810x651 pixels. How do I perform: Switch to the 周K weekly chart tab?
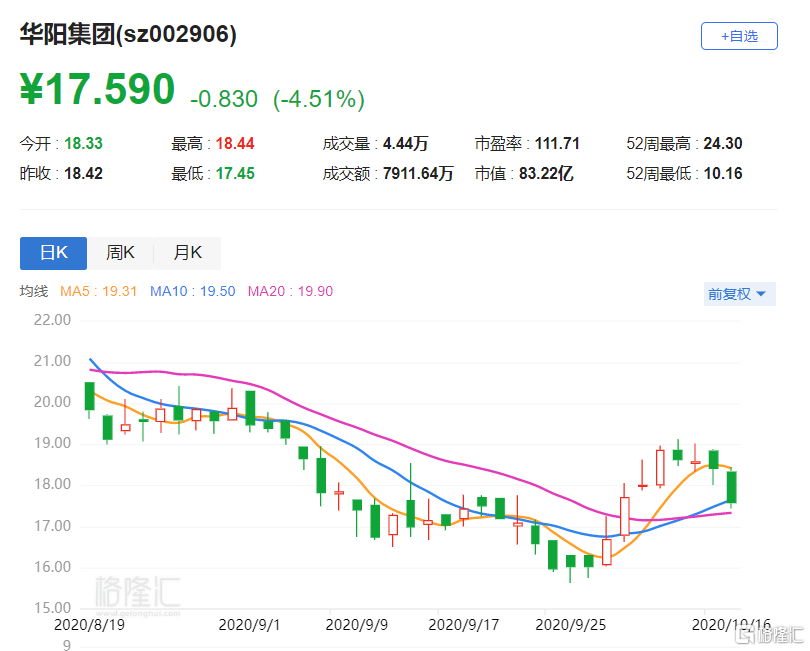[120, 253]
